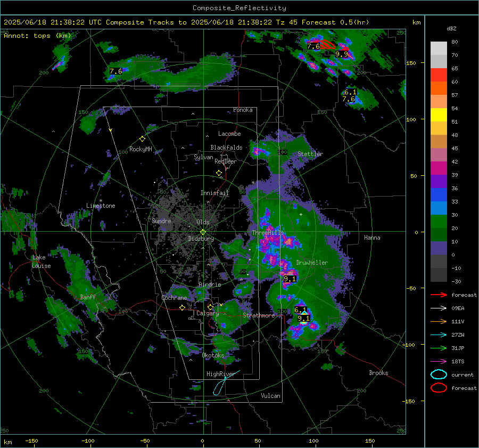This screenshot has height=448, width=479.
Task: Click the -30 value on dBZ scale
Action: tap(456, 281)
